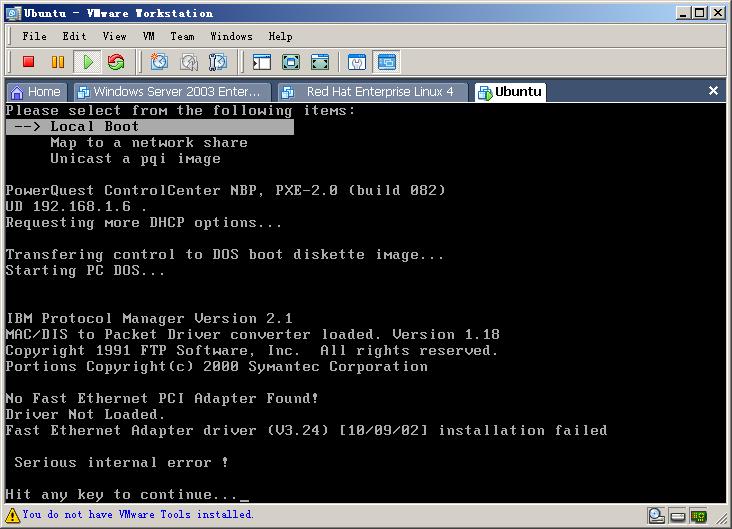Click the VMware Tools warning icon
This screenshot has width=732, height=529.
pos(12,515)
